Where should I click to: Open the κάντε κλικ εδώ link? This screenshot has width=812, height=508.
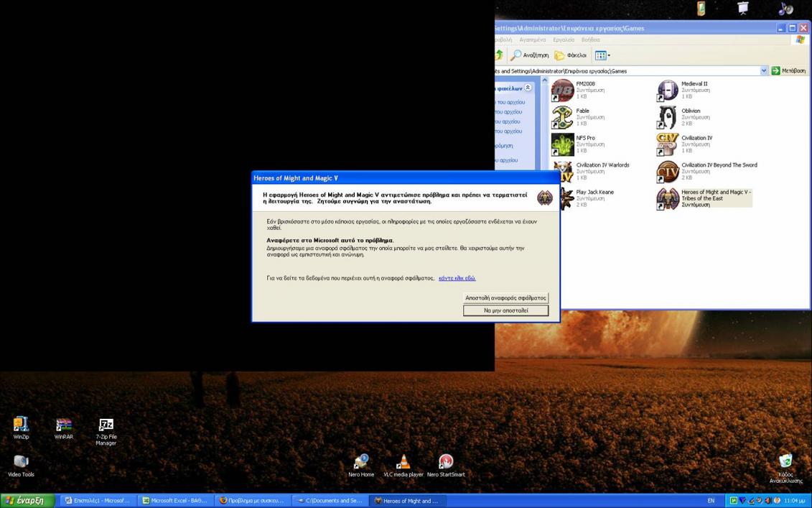click(x=457, y=278)
